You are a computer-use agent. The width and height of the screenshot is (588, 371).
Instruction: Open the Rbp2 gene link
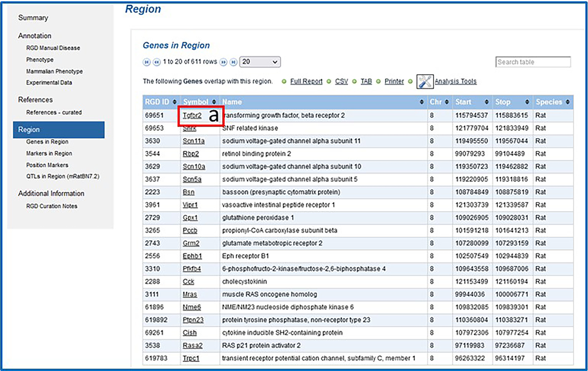[191, 154]
